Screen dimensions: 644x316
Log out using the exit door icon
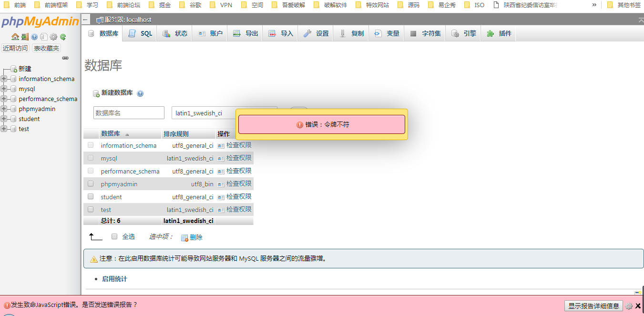25,37
